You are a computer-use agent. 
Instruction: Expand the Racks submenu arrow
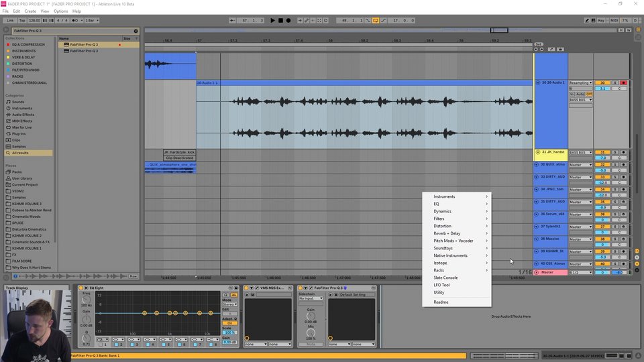[x=487, y=270]
